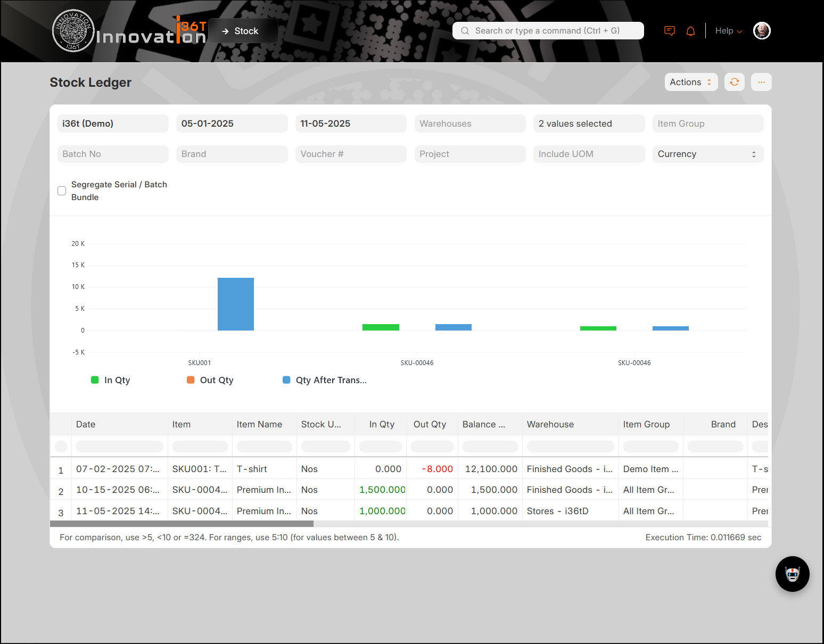Toggle the Out Qty legend series
The image size is (824, 644).
(x=210, y=380)
